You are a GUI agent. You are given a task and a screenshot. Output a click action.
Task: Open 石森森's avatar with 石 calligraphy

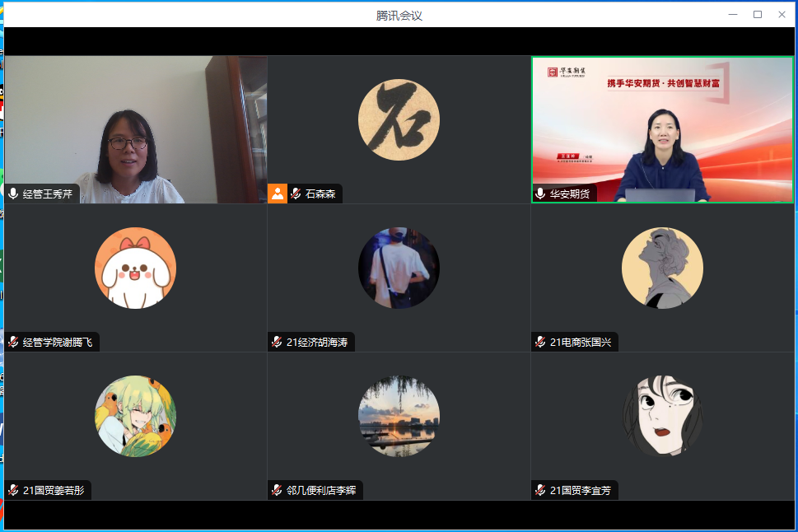coord(399,119)
